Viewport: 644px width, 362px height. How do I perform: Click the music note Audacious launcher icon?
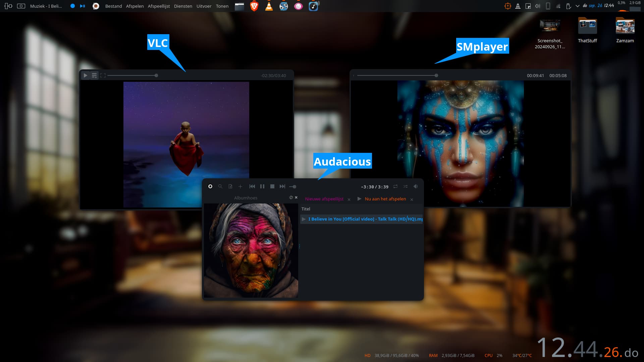click(x=314, y=6)
